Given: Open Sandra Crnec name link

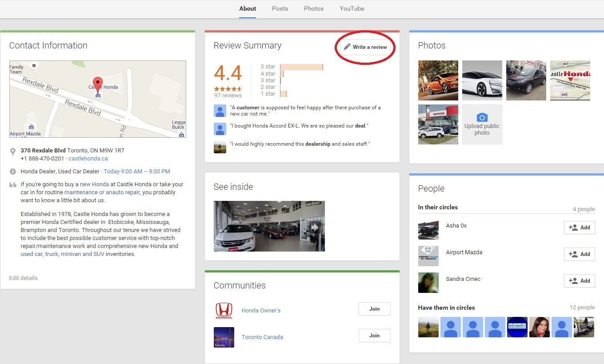Looking at the screenshot, I should pyautogui.click(x=463, y=279).
